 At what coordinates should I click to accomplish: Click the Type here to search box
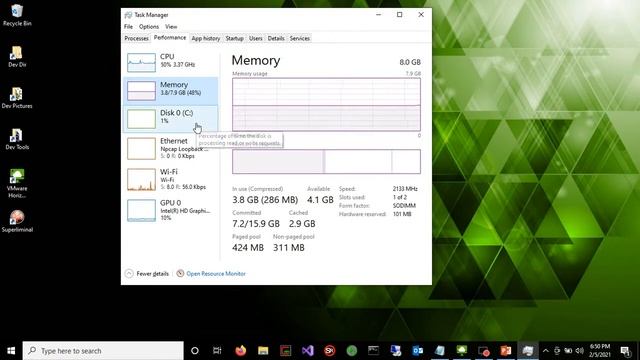[103, 351]
